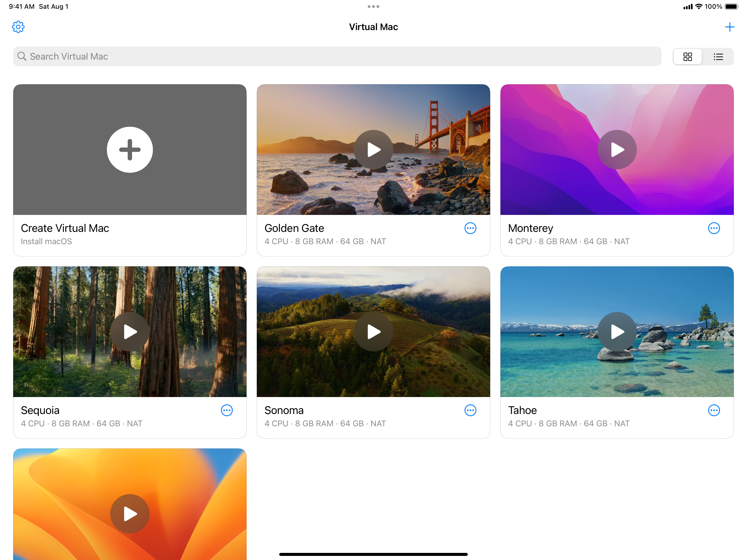
Task: Start the Golden Gate virtual machine
Action: [373, 150]
